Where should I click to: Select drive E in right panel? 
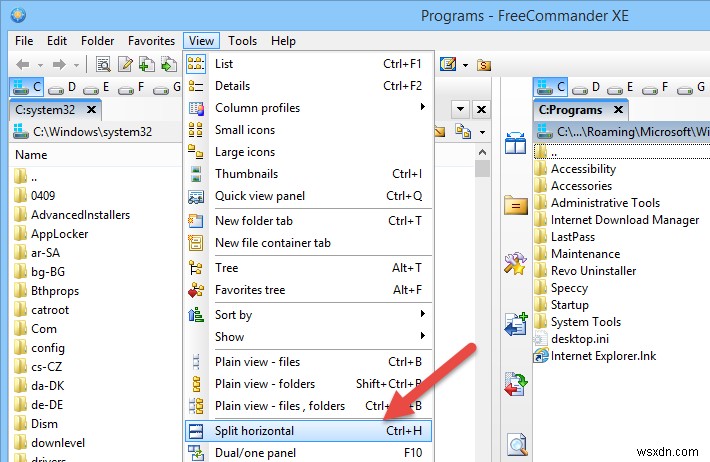620,87
